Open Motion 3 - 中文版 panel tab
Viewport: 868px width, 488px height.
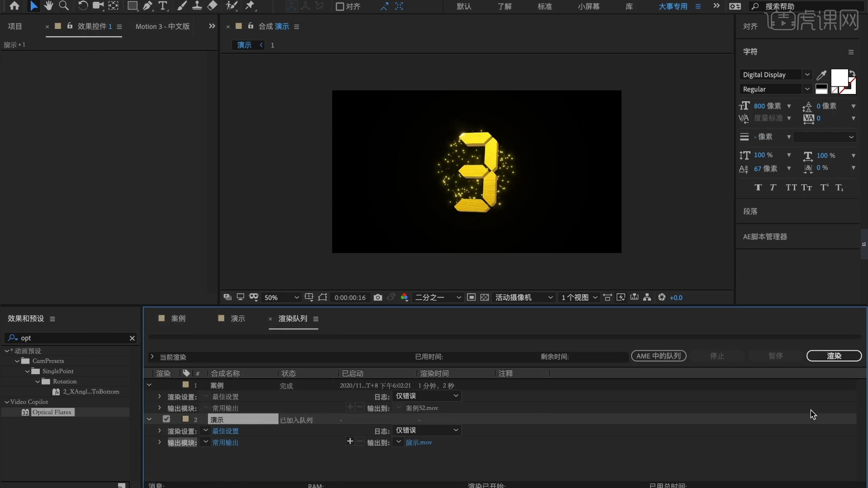coord(163,26)
